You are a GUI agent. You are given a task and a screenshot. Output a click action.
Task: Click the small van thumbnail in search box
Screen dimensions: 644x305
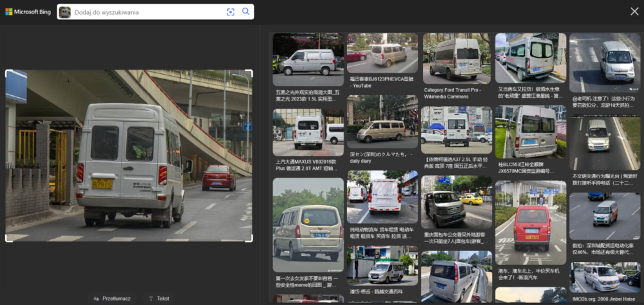pyautogui.click(x=65, y=12)
